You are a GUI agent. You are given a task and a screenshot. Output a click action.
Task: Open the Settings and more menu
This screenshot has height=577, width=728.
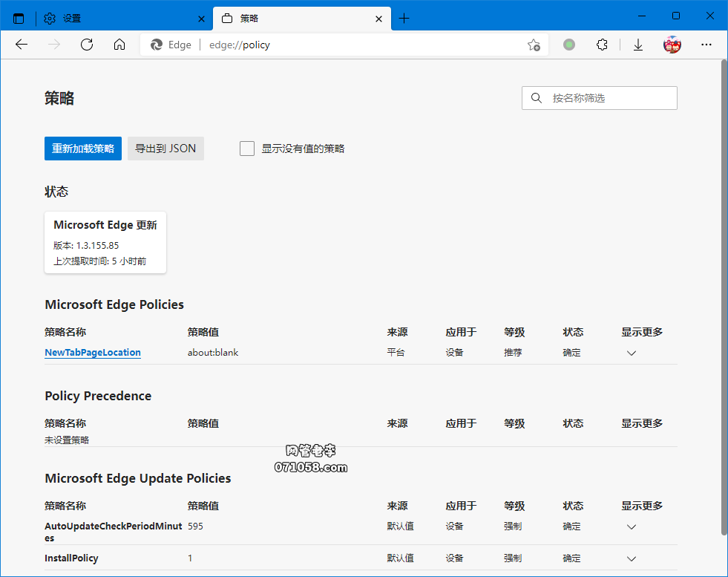pyautogui.click(x=706, y=45)
